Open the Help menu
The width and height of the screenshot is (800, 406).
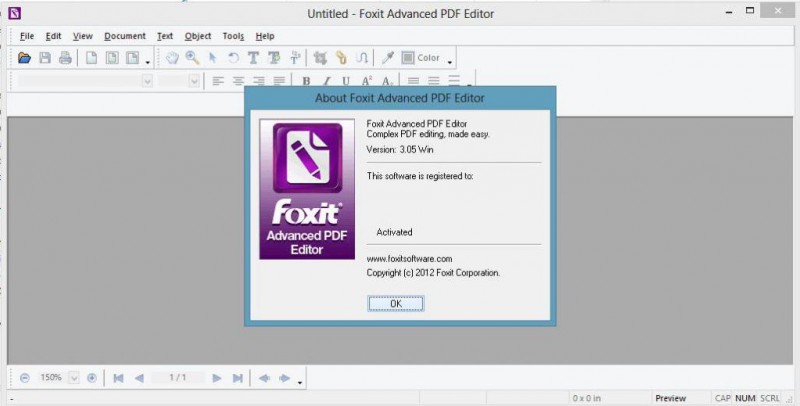click(x=265, y=36)
